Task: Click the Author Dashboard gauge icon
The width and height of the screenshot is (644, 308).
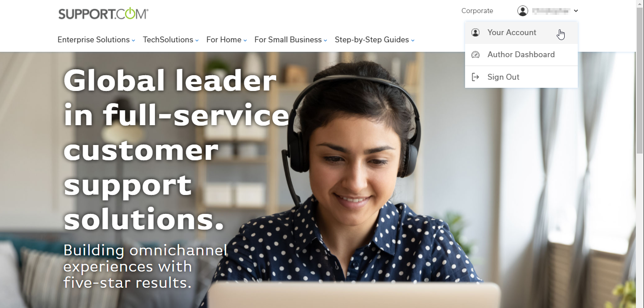Action: pos(475,54)
